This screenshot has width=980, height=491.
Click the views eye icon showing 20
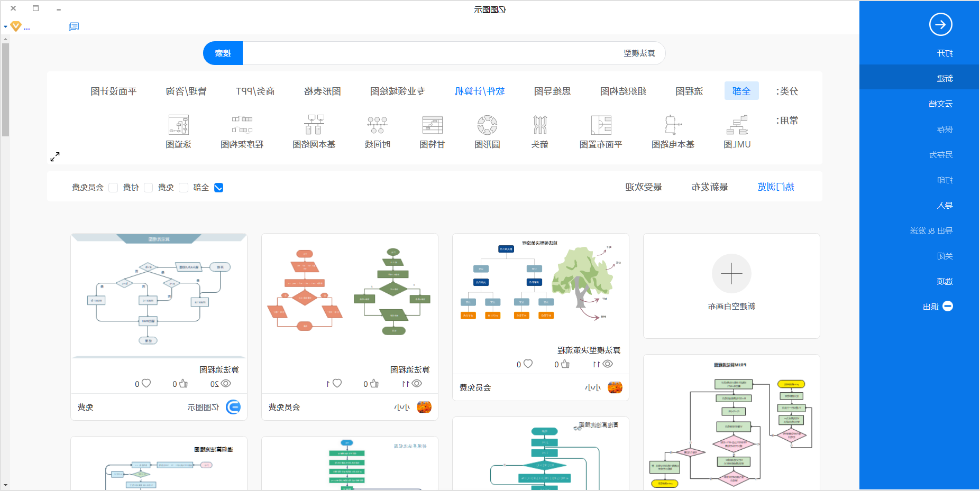pos(226,383)
